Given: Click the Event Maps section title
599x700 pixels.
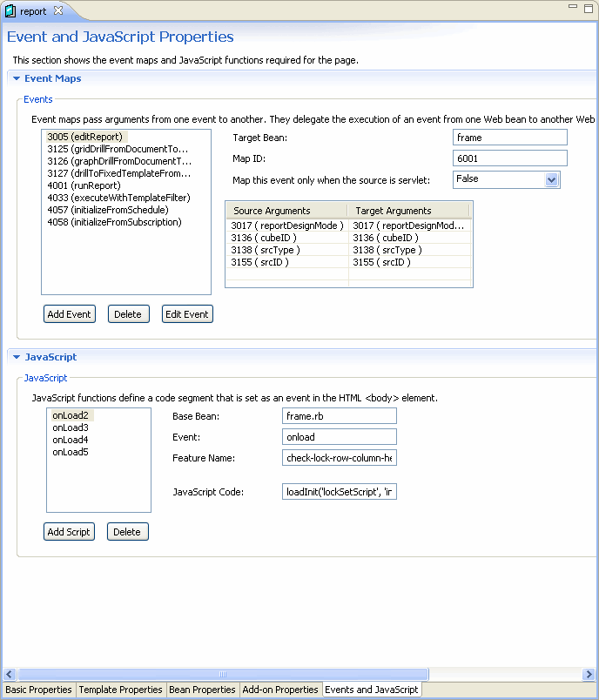Looking at the screenshot, I should pos(52,78).
